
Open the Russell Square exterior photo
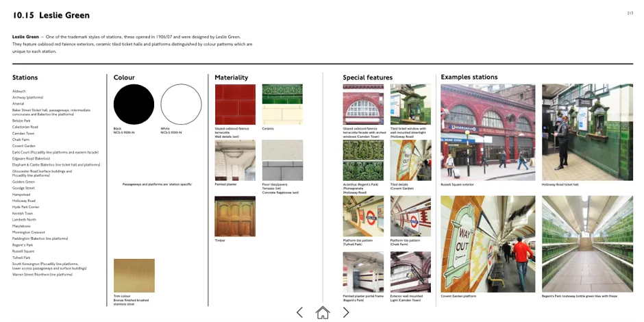pos(488,132)
